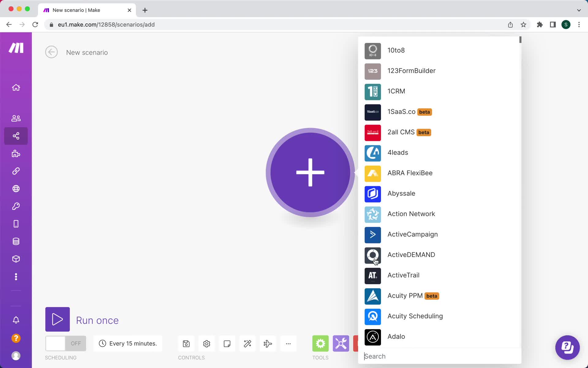The image size is (588, 368).
Task: Select 1CRM app
Action: click(x=439, y=91)
